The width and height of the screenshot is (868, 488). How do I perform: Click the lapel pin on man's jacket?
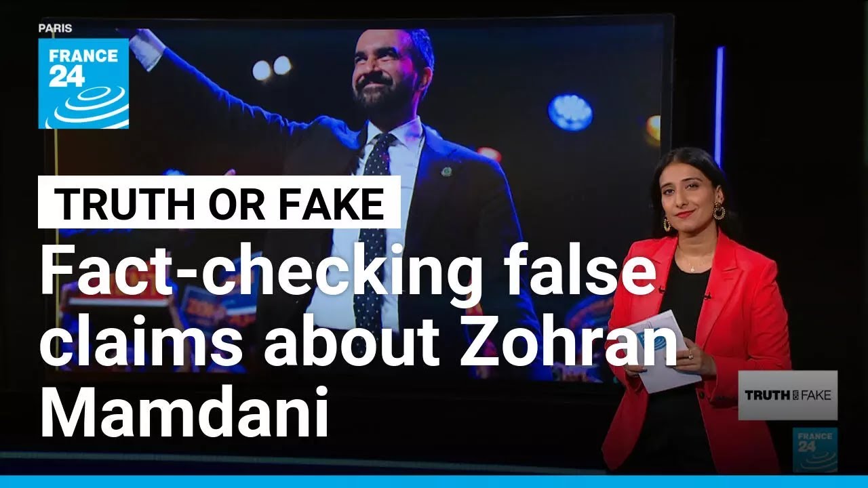(x=446, y=171)
